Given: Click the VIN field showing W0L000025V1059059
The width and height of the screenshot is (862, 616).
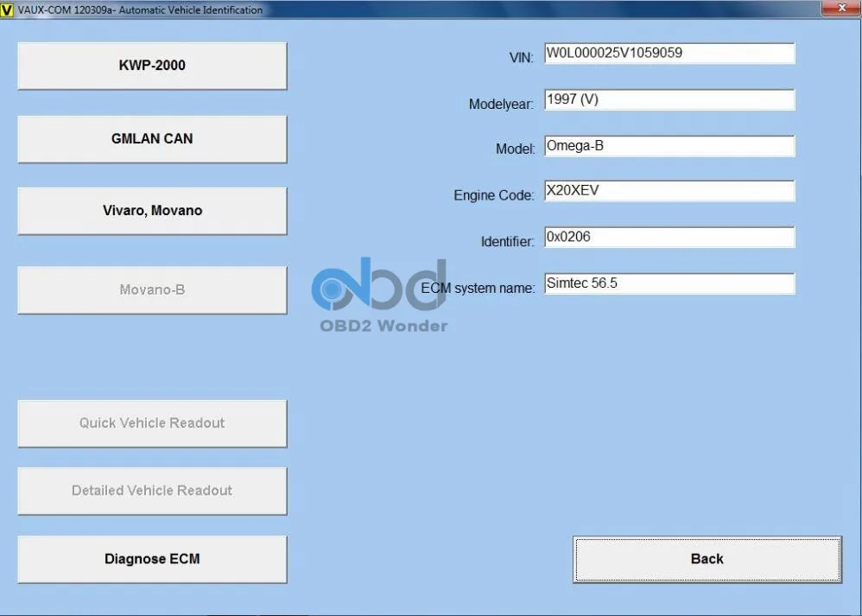Looking at the screenshot, I should point(669,54).
